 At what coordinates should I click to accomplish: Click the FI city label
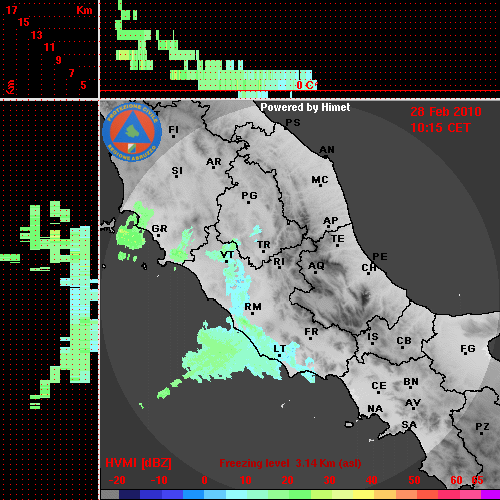point(173,129)
